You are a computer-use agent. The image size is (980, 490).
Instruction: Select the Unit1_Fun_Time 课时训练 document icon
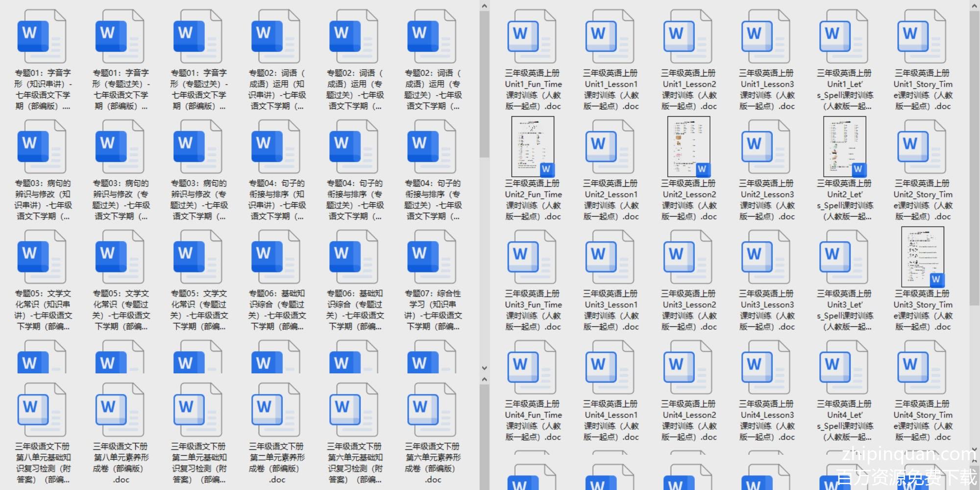click(532, 37)
